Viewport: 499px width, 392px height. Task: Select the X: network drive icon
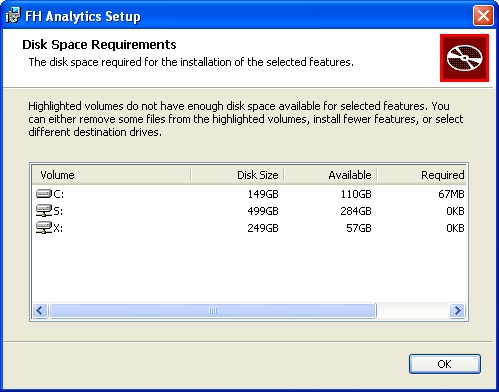(x=44, y=228)
